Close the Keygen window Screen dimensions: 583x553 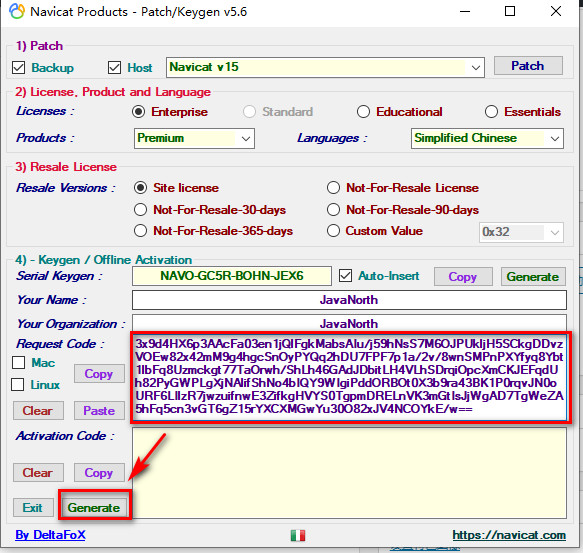[556, 12]
